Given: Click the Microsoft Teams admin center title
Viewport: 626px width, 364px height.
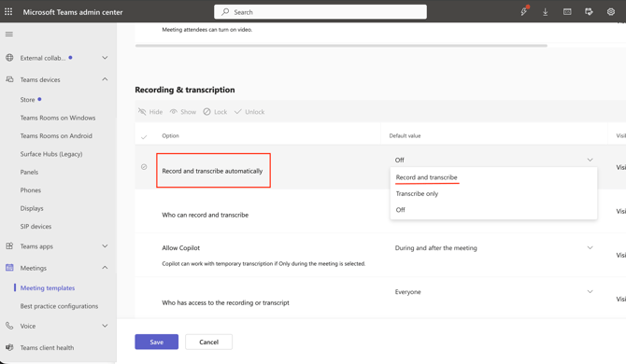Looking at the screenshot, I should click(73, 12).
